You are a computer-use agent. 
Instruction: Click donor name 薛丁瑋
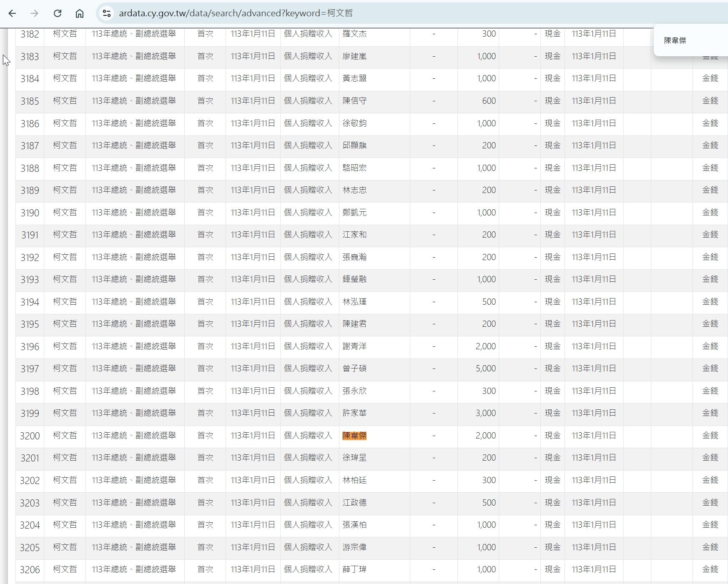[x=354, y=569]
